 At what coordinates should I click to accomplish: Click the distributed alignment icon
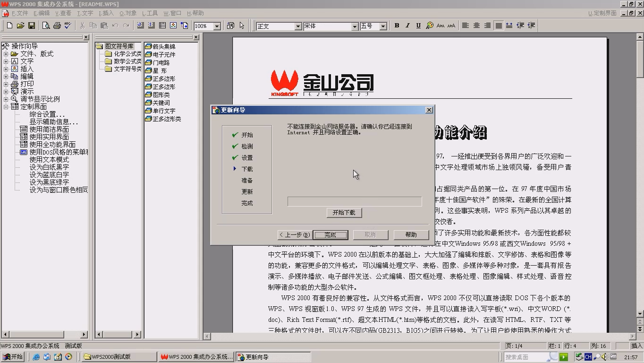tap(509, 26)
